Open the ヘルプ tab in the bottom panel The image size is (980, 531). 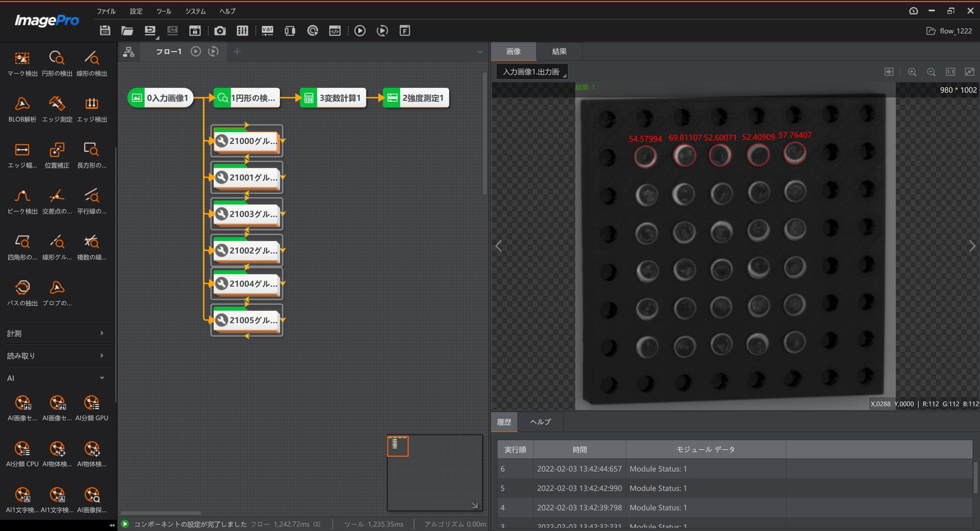click(541, 422)
